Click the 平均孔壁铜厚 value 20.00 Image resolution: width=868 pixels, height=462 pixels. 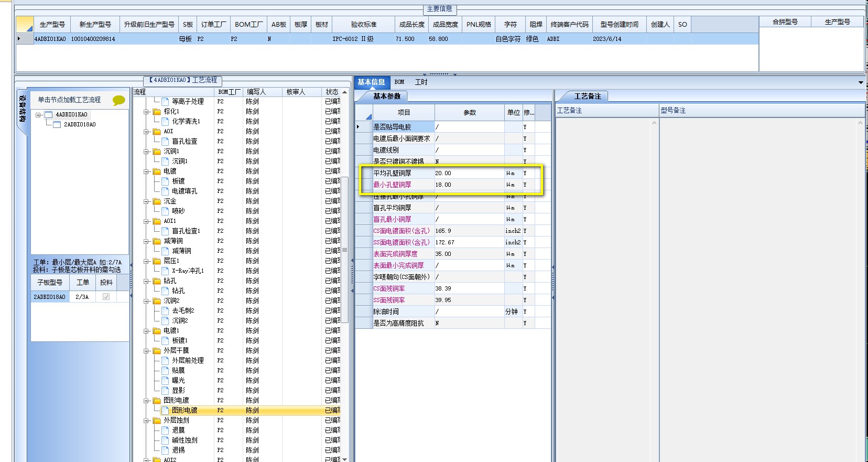(x=469, y=173)
